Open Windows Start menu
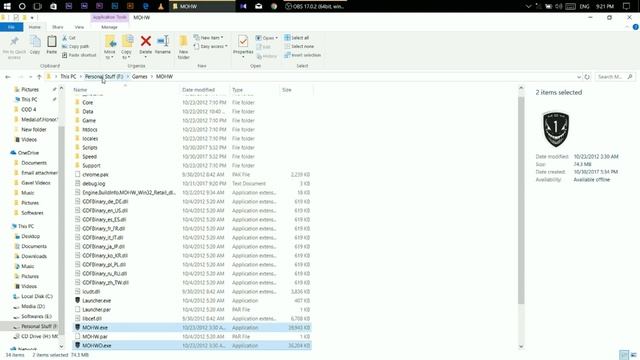 pyautogui.click(x=7, y=6)
